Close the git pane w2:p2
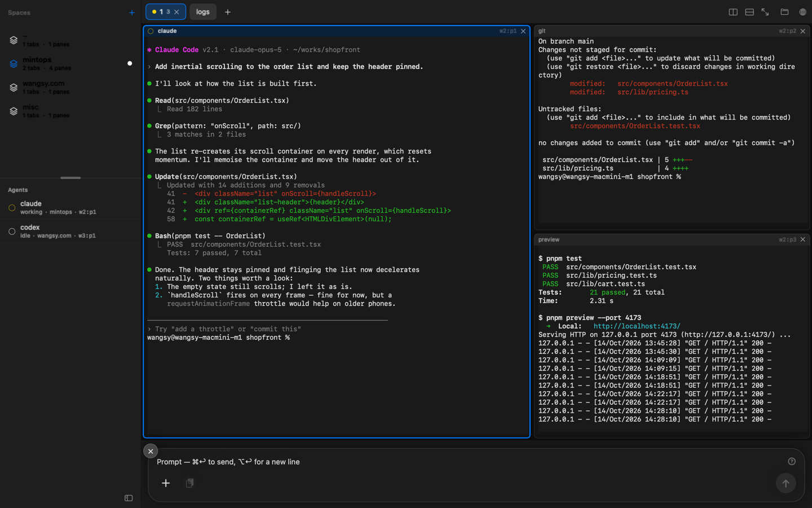The height and width of the screenshot is (508, 812). 803,31
